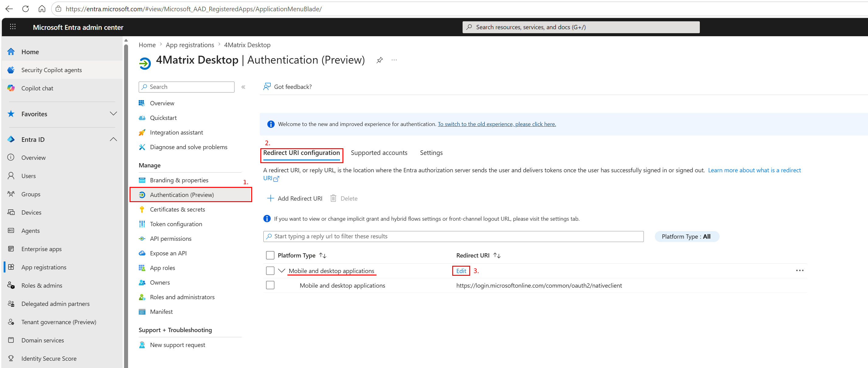Expand the Favorites section chevron
Screen dimensions: 868x368
[x=113, y=114]
